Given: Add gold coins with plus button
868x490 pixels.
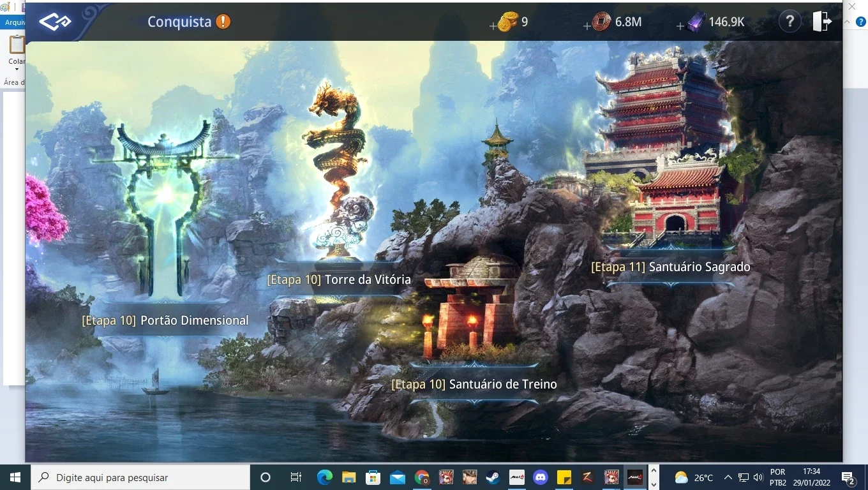Looking at the screenshot, I should pos(493,26).
